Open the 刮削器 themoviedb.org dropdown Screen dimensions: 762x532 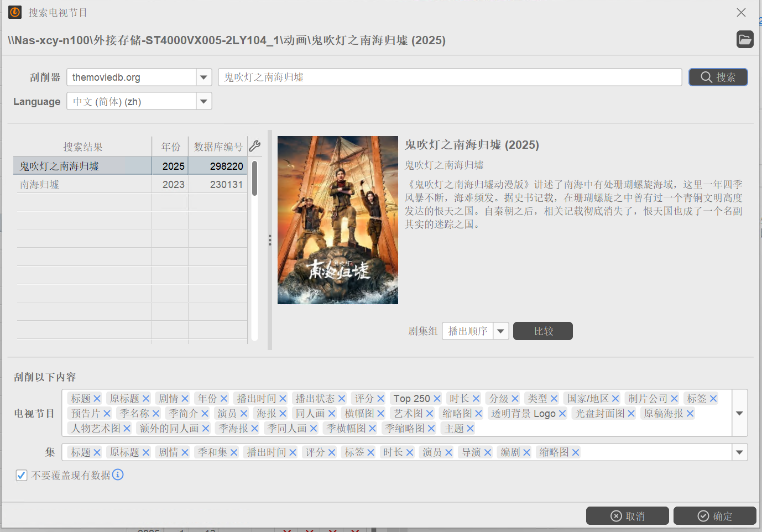(203, 77)
